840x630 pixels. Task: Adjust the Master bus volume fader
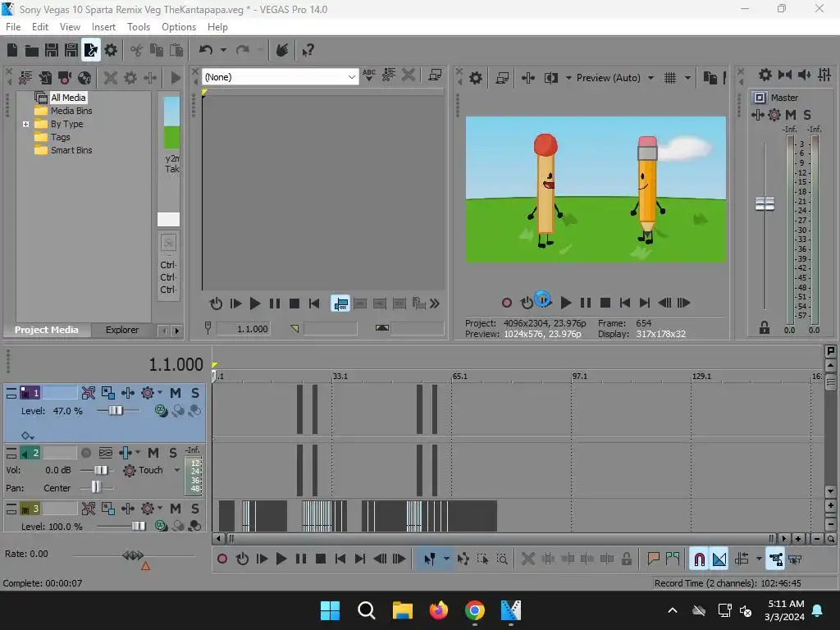click(765, 203)
